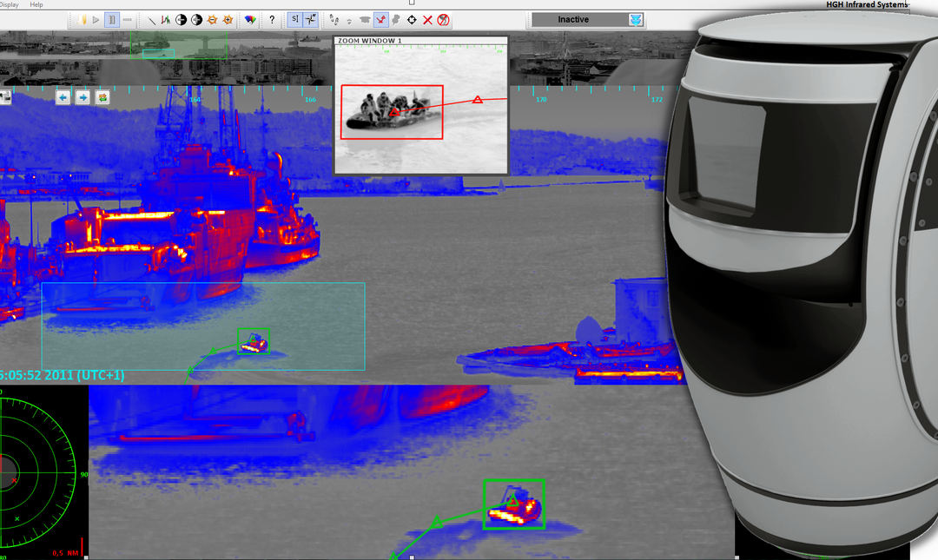The width and height of the screenshot is (938, 560).
Task: Click the green highlighted region in panorama strip
Action: [178, 45]
